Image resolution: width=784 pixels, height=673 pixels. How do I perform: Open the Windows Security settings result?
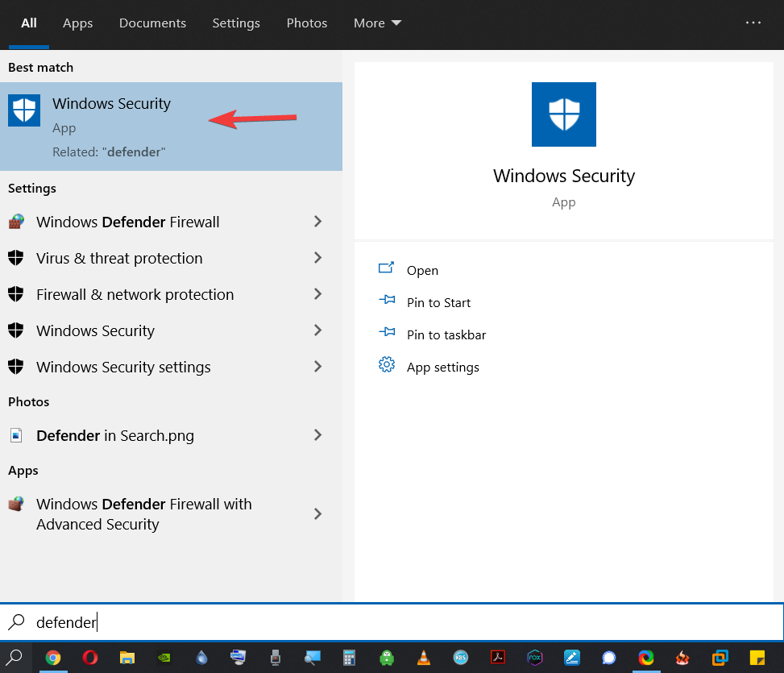[x=171, y=367]
